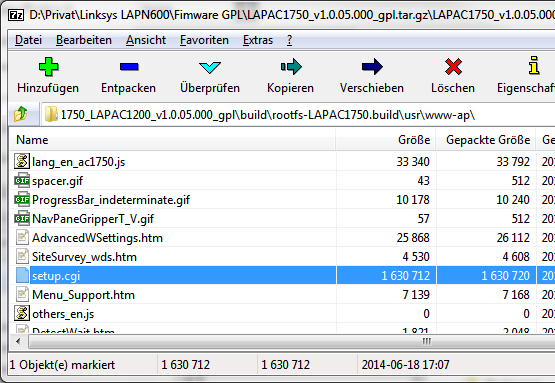
Task: Open the Extras menu
Action: coord(258,40)
